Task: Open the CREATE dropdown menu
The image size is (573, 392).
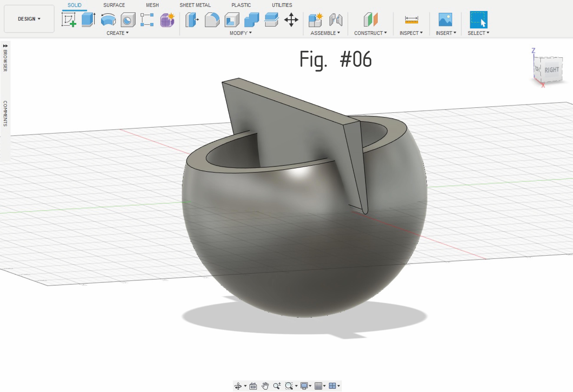Action: 118,33
